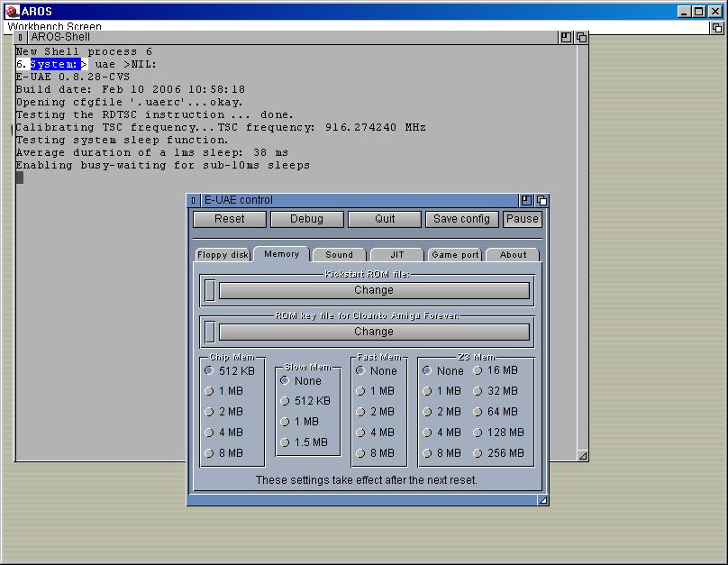The height and width of the screenshot is (565, 728).
Task: Select 2 MB Fast Mem
Action: (x=360, y=412)
